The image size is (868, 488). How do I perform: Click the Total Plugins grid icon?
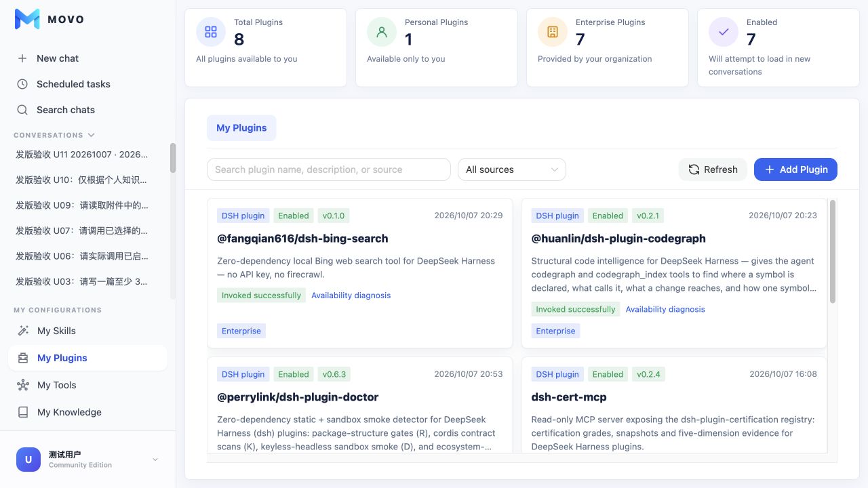point(211,32)
